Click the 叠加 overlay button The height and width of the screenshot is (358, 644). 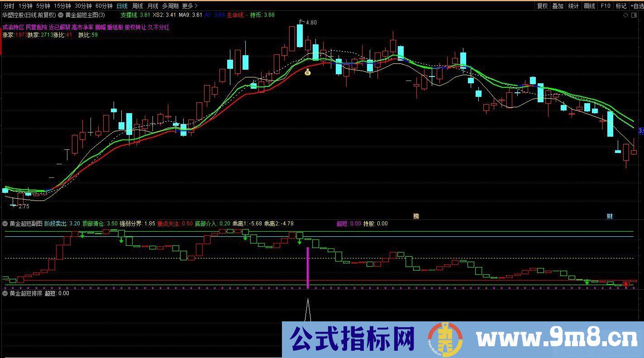[558, 6]
